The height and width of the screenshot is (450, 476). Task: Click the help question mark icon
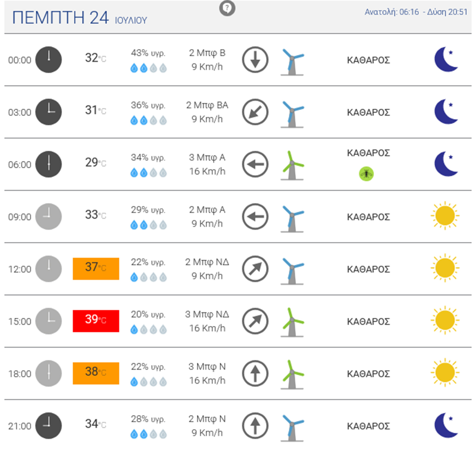227,8
